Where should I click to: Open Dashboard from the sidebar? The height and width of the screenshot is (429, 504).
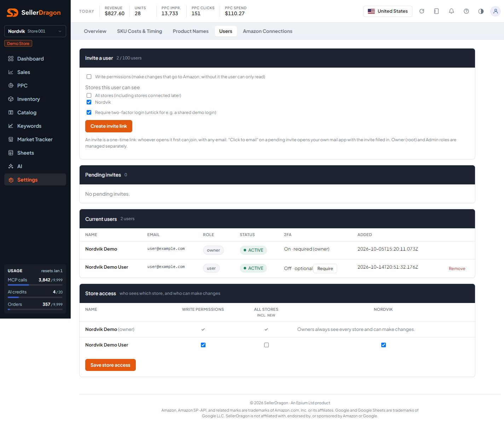pos(35,59)
